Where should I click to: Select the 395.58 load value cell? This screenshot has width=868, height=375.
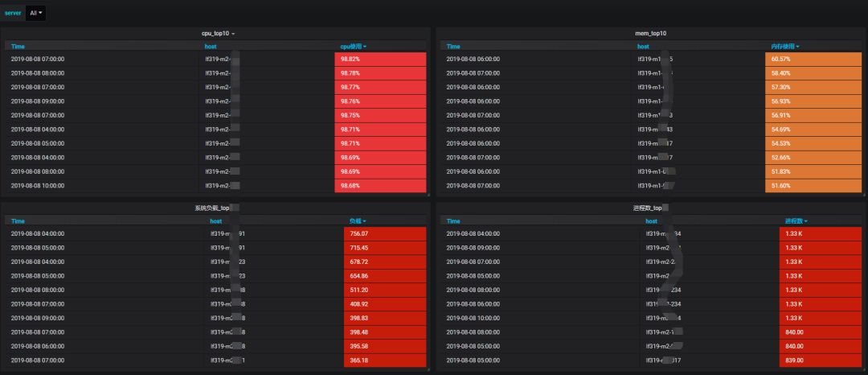click(x=385, y=346)
